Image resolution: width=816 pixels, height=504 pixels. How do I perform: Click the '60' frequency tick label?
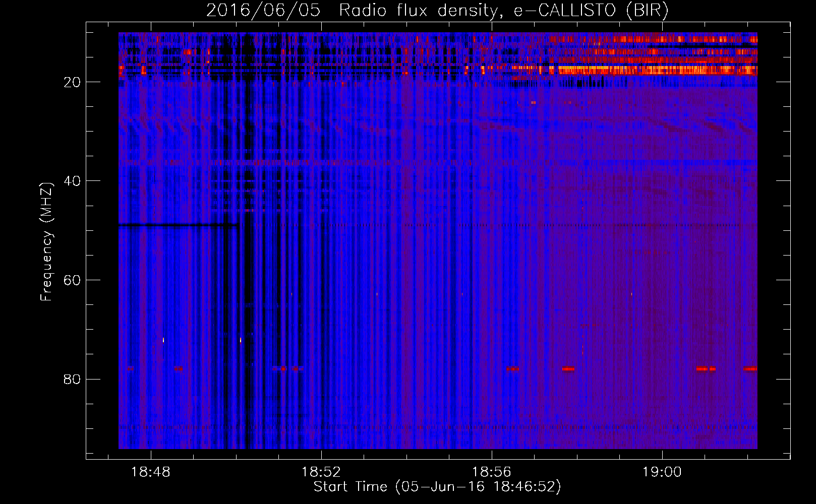click(73, 280)
